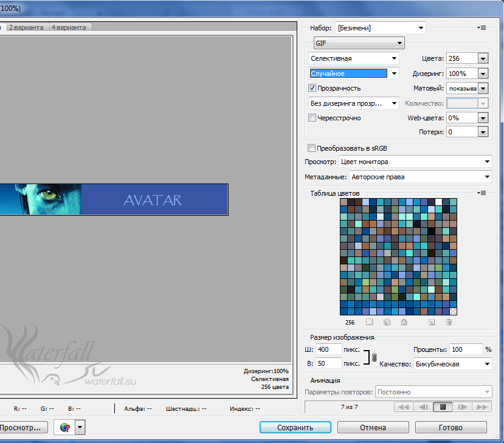Click the Ш width field showing 400

coord(328,349)
